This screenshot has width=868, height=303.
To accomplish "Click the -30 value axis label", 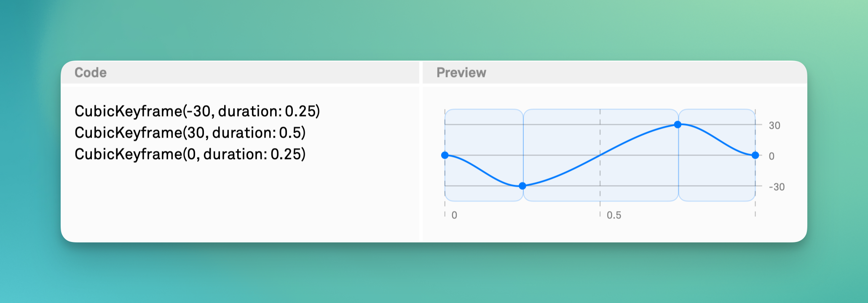I will coord(776,187).
